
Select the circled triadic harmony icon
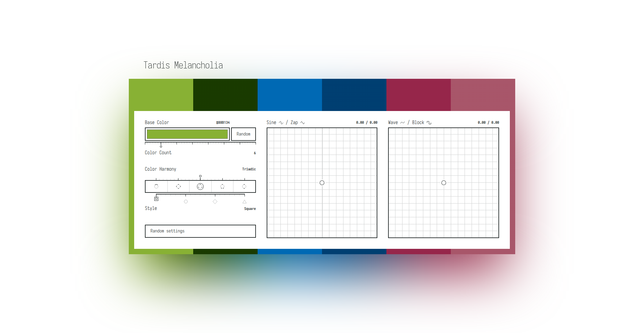(200, 186)
